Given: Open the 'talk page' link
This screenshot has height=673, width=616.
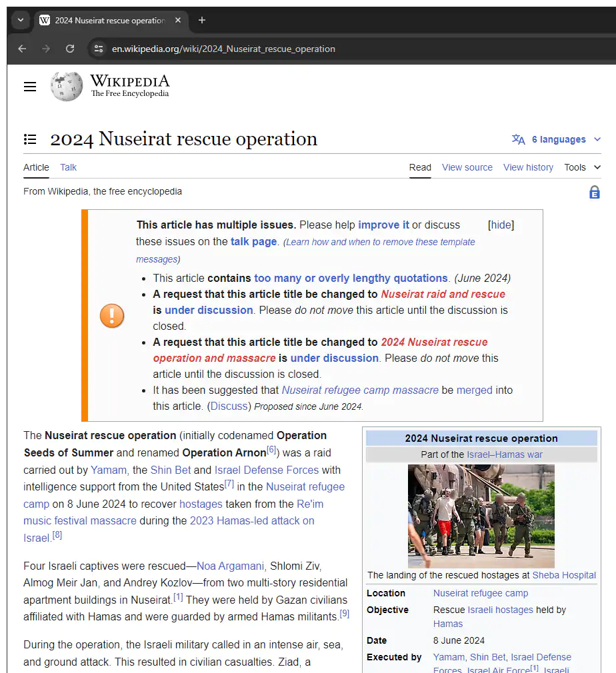Looking at the screenshot, I should point(253,242).
